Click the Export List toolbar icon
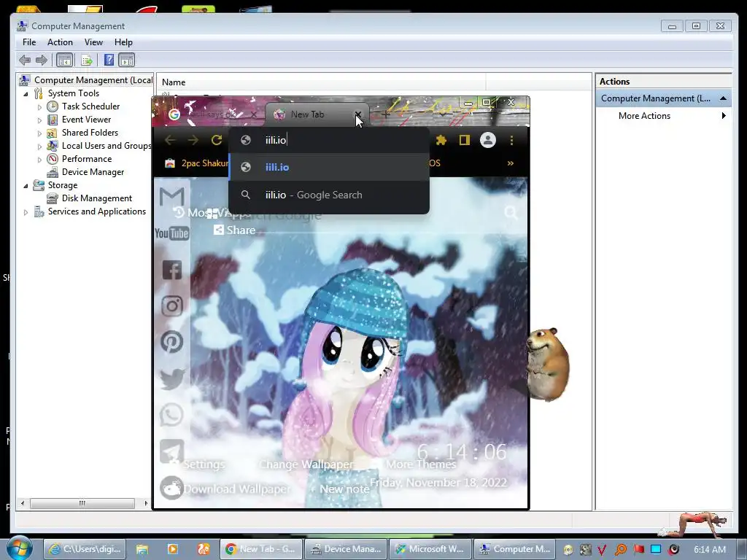747x560 pixels. point(87,60)
